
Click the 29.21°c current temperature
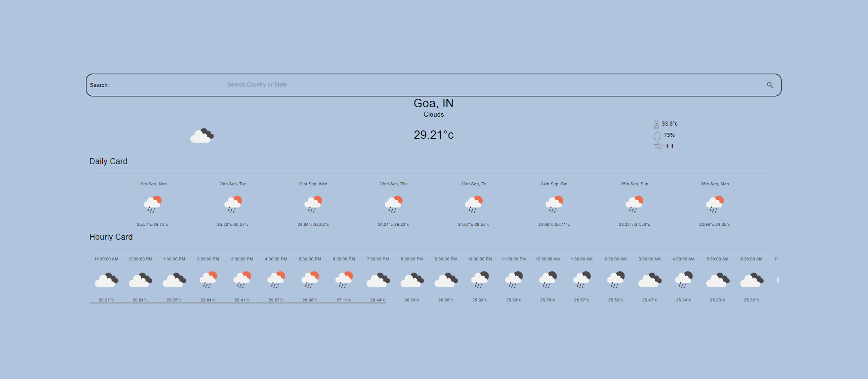(433, 135)
